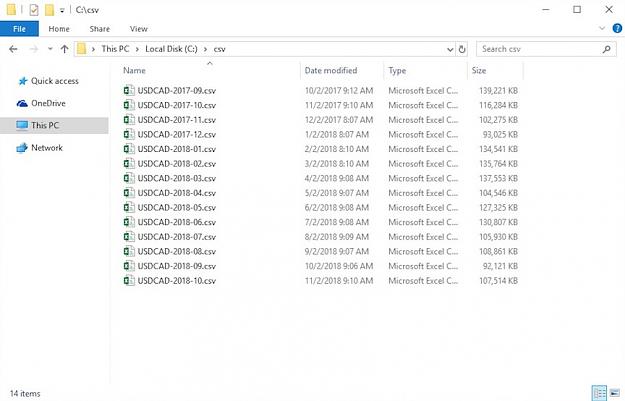
Task: Click size value 116,284 KB
Action: click(498, 105)
